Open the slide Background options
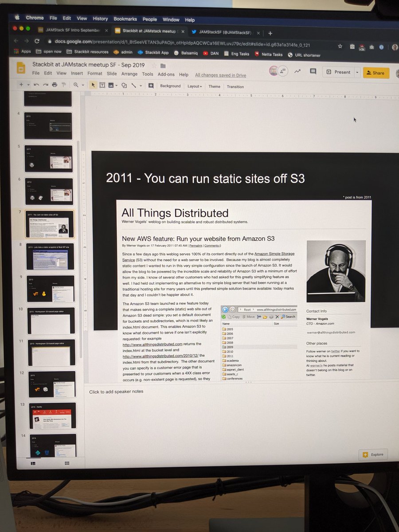399x532 pixels. coord(170,86)
